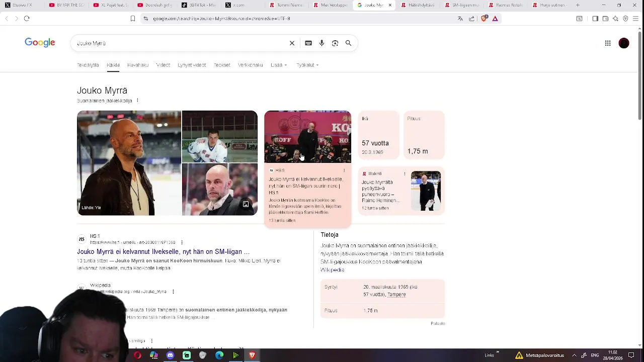The height and width of the screenshot is (362, 644).
Task: Submit search with the magnifier icon
Action: (348, 43)
